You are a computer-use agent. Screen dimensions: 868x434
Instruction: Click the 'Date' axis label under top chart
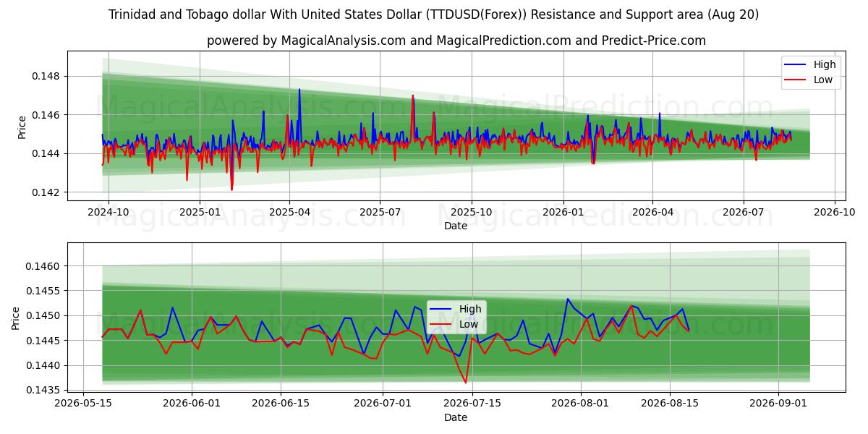point(456,226)
